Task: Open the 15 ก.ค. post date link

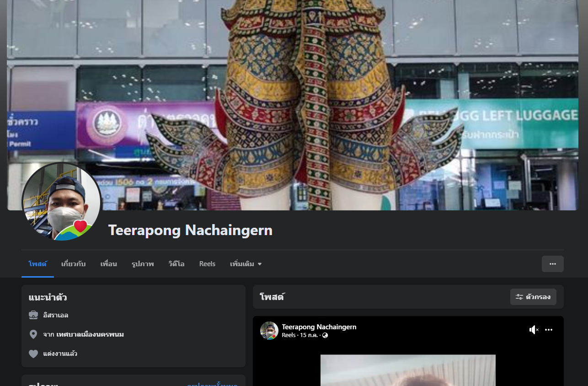Action: 309,335
